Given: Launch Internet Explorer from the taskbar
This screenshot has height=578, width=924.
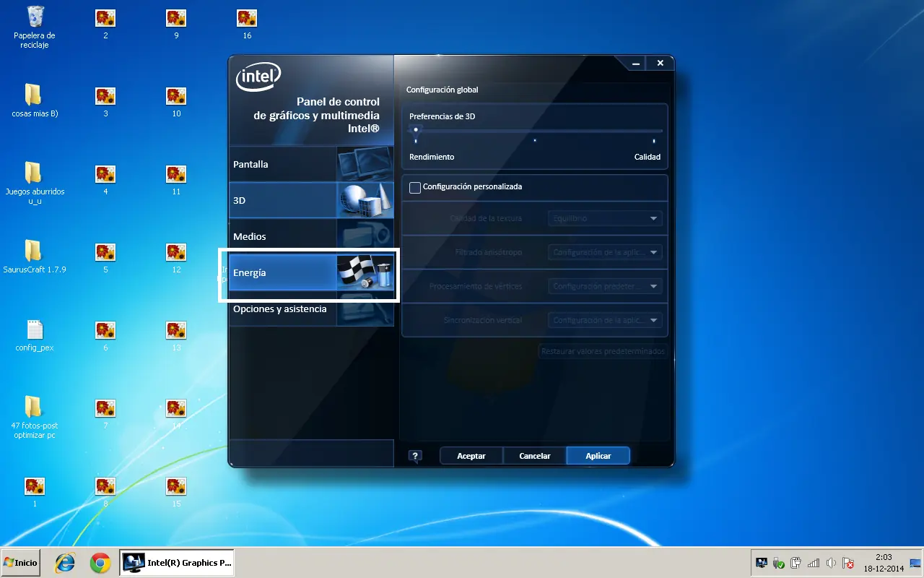Looking at the screenshot, I should (65, 563).
